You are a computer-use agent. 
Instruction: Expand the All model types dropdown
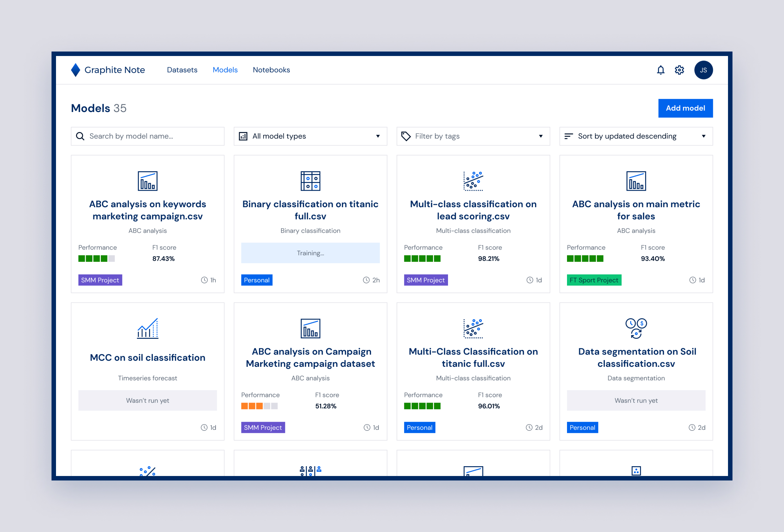pyautogui.click(x=310, y=136)
